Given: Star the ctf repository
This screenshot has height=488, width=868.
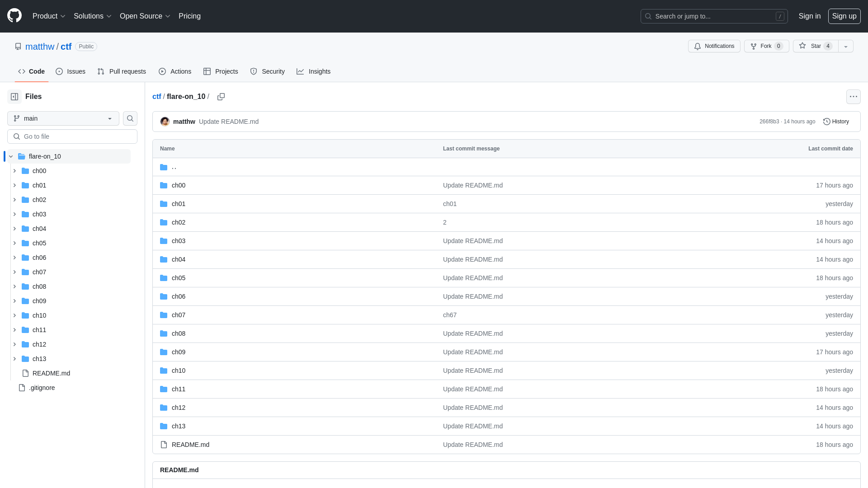Looking at the screenshot, I should 816,46.
